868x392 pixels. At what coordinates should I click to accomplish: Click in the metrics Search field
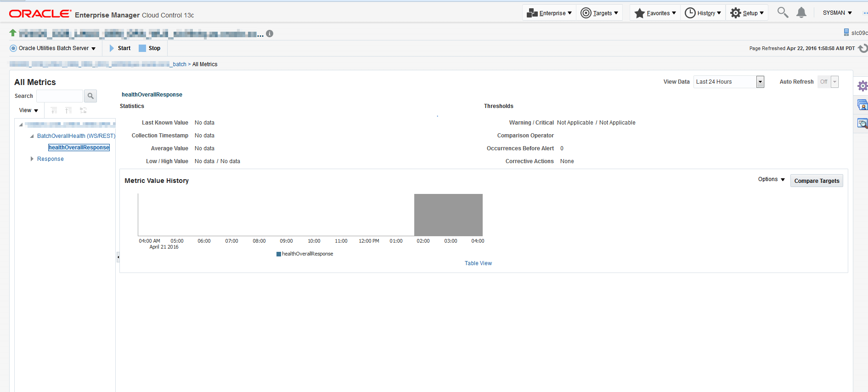click(60, 96)
